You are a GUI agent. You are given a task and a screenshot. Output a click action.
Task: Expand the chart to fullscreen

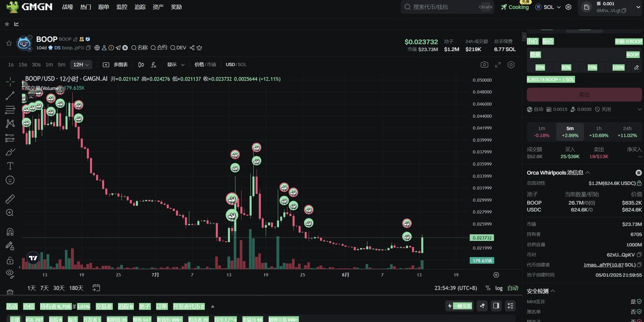click(x=497, y=64)
